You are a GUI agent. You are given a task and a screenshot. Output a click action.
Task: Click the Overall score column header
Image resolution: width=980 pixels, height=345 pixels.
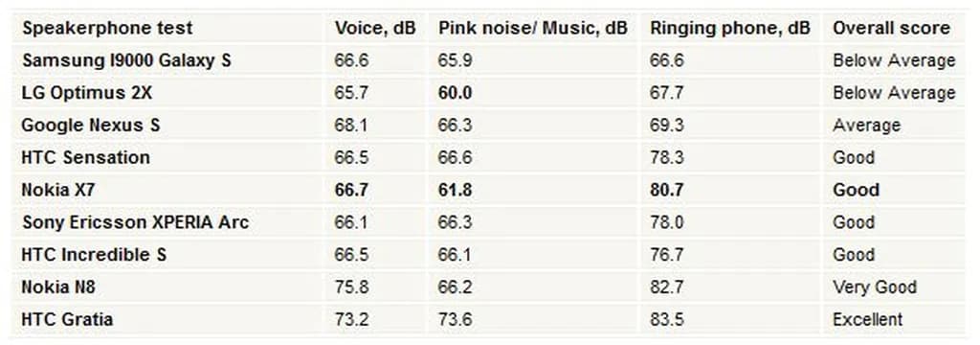891,28
